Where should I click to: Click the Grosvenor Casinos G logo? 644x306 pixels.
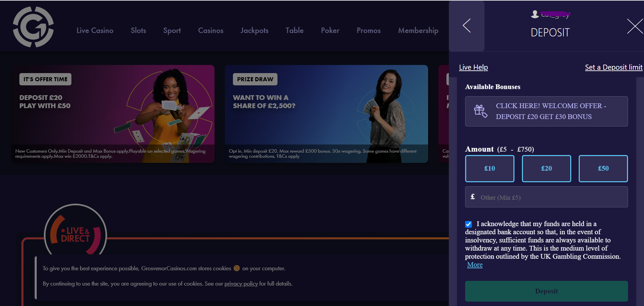(33, 27)
